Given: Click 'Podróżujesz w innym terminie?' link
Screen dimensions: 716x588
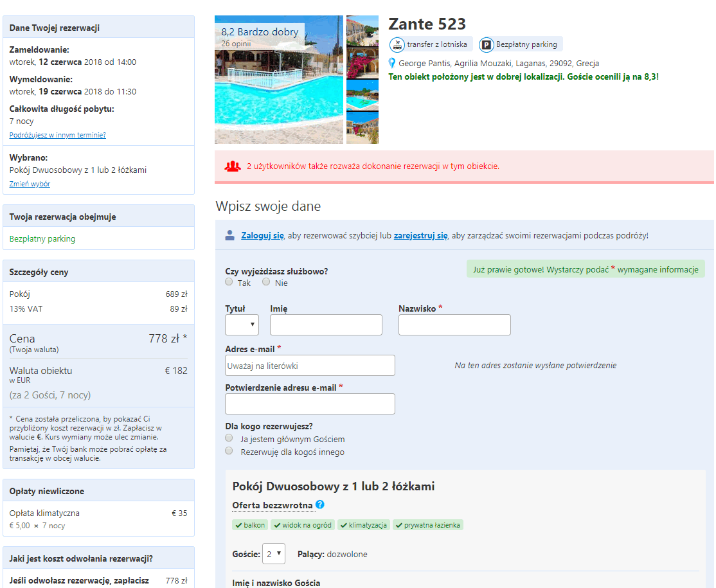Looking at the screenshot, I should 57,135.
